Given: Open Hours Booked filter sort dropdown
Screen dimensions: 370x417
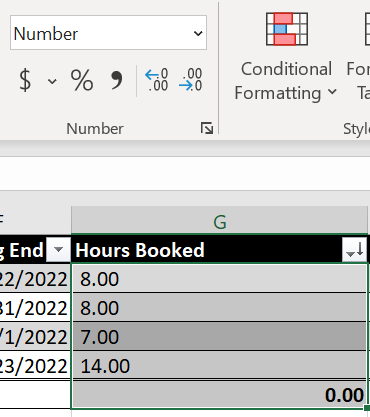Looking at the screenshot, I should tap(355, 249).
